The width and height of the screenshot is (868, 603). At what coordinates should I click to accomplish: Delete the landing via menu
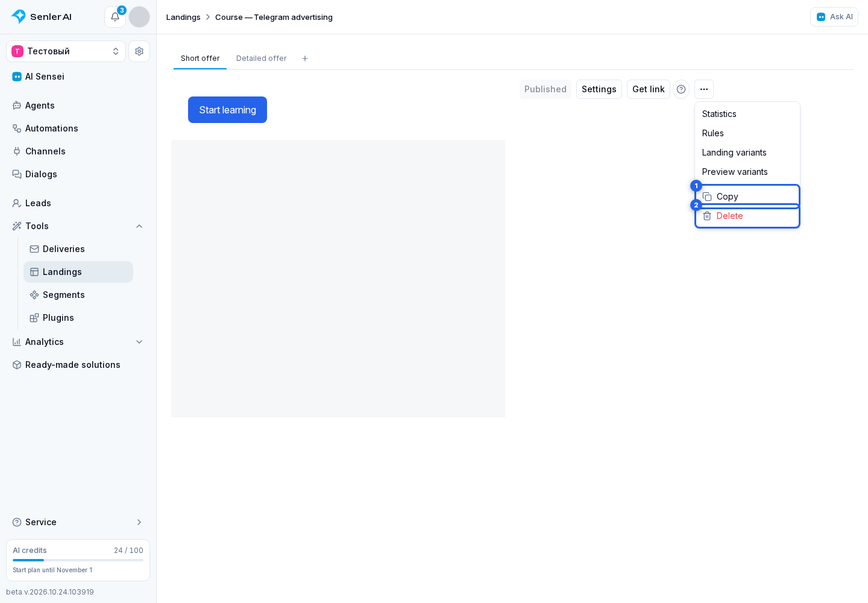click(747, 216)
